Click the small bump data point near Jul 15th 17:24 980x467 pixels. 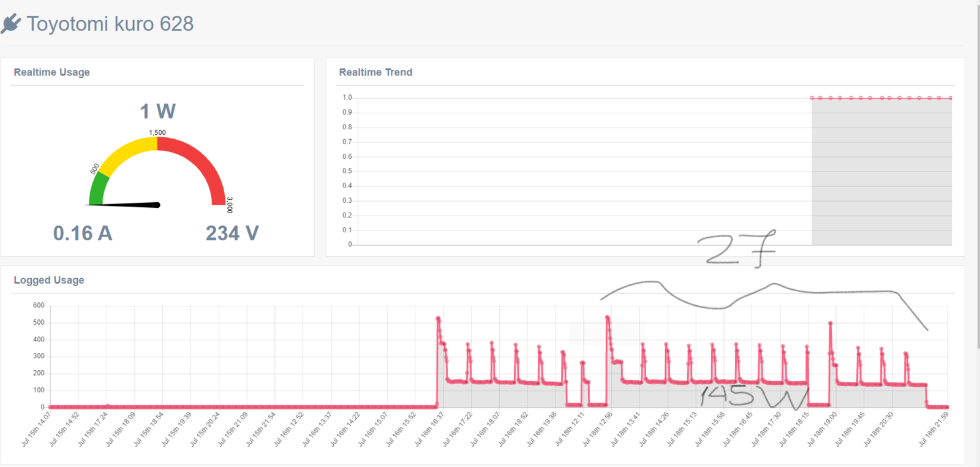coord(108,406)
